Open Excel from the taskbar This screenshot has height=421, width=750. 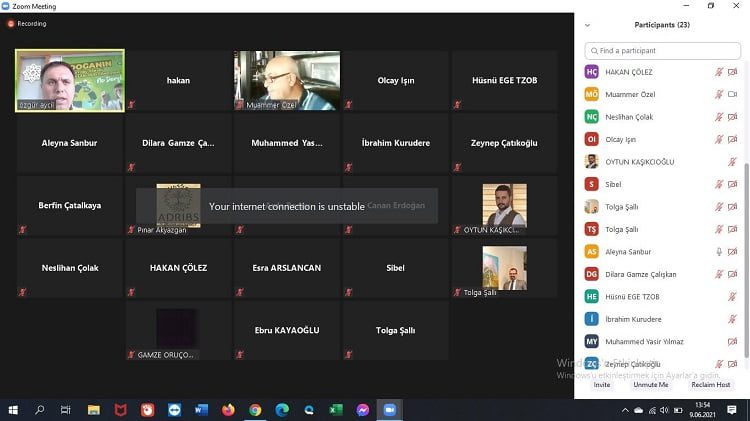point(336,410)
